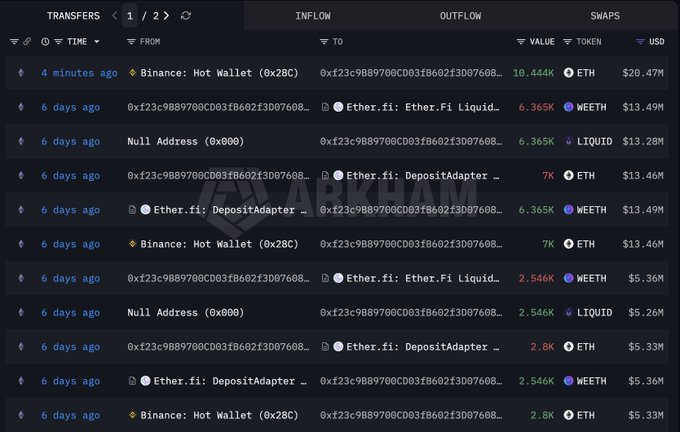Click the contract icon in red 7K row
This screenshot has height=432, width=680.
pos(325,176)
